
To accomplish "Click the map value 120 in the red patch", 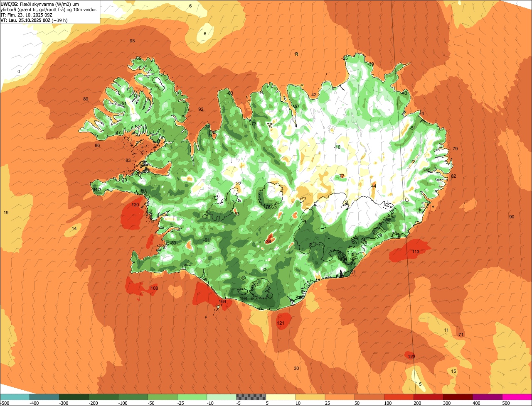I will coord(135,205).
